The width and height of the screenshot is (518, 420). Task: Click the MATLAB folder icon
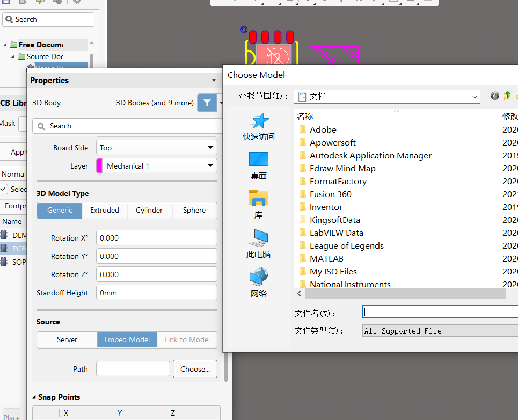click(303, 258)
